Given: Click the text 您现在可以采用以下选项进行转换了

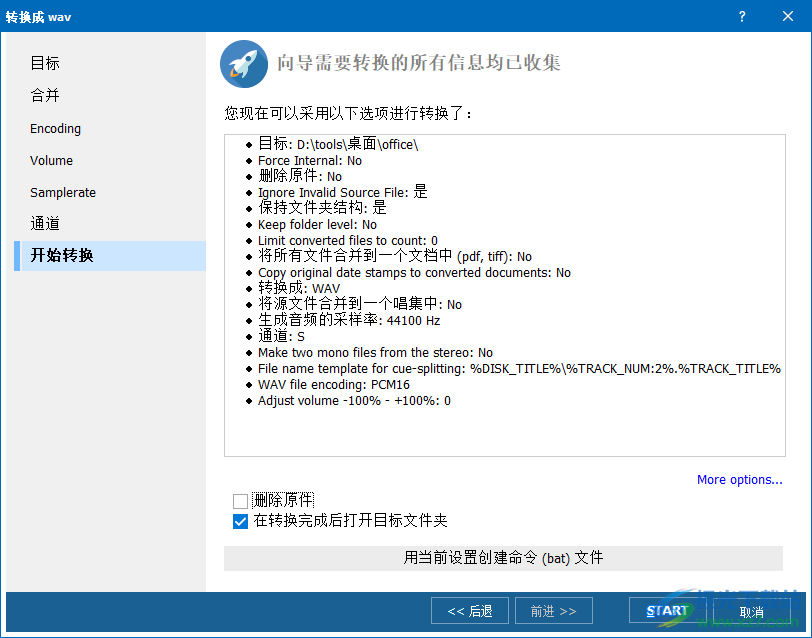Looking at the screenshot, I should pos(347,113).
